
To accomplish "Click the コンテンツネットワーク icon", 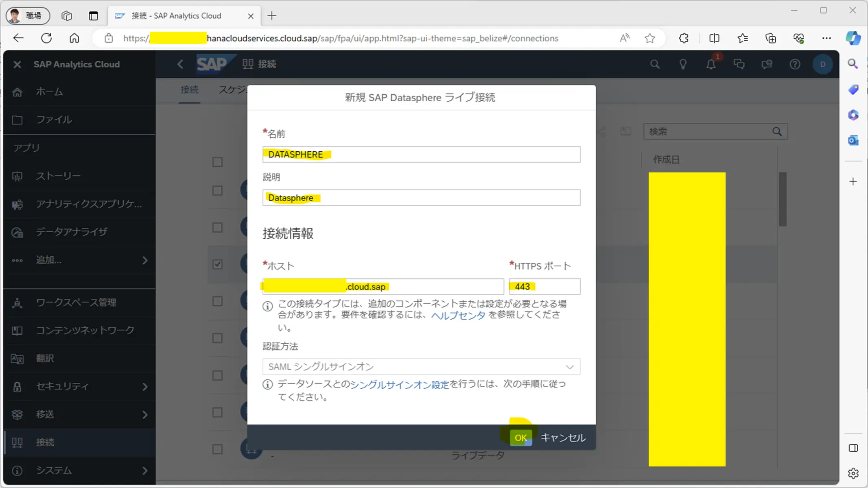I will [x=17, y=331].
